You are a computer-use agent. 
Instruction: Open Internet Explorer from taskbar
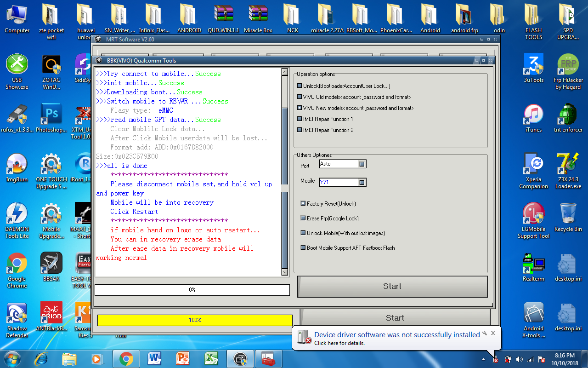point(41,358)
